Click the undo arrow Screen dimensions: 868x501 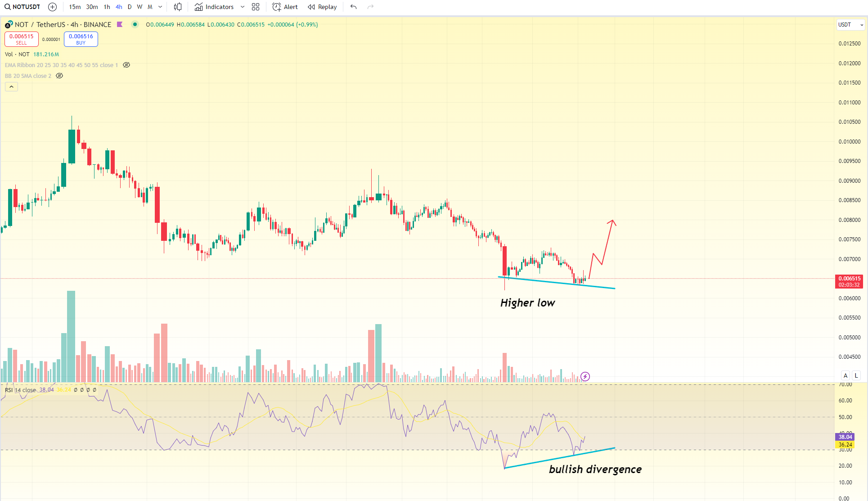353,7
